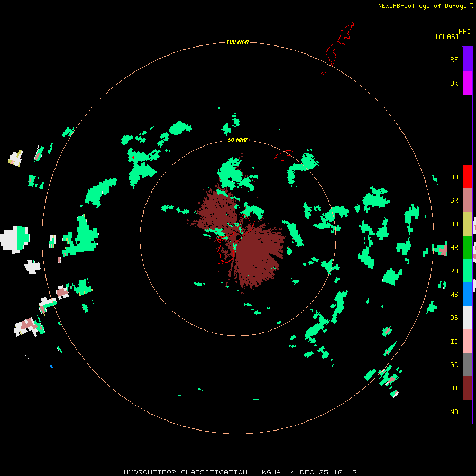
Task: Select the GR graupel color swatch
Action: pos(467,200)
